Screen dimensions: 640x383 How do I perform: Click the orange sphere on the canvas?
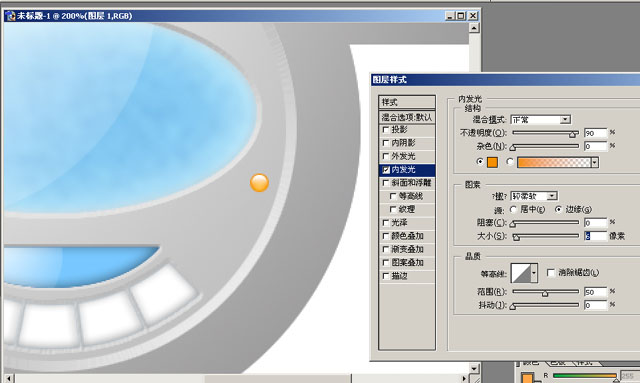coord(259,183)
